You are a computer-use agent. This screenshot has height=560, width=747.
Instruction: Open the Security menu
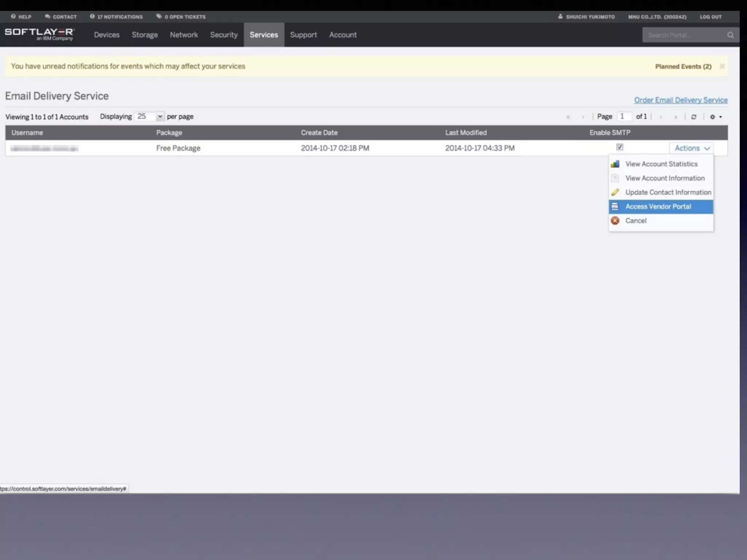(x=224, y=35)
